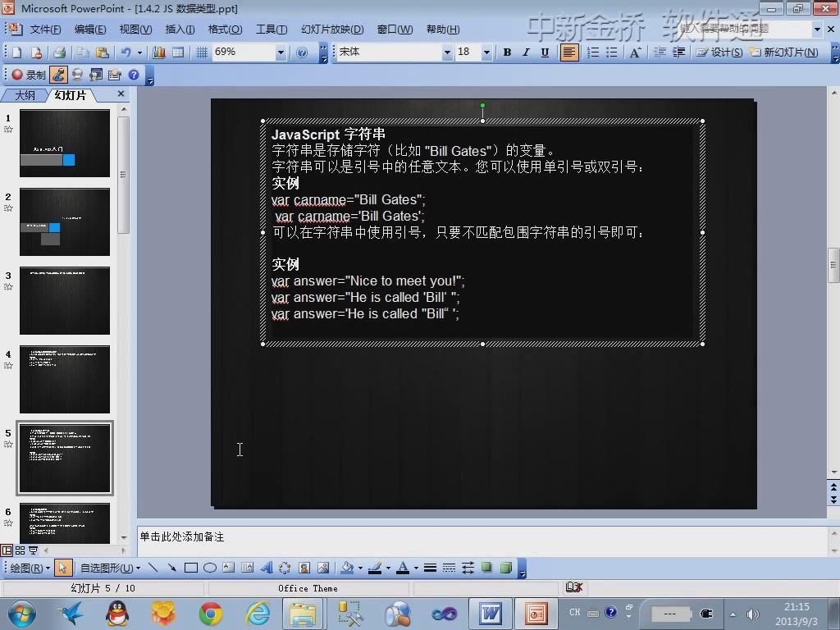Increase the font size

coord(635,52)
